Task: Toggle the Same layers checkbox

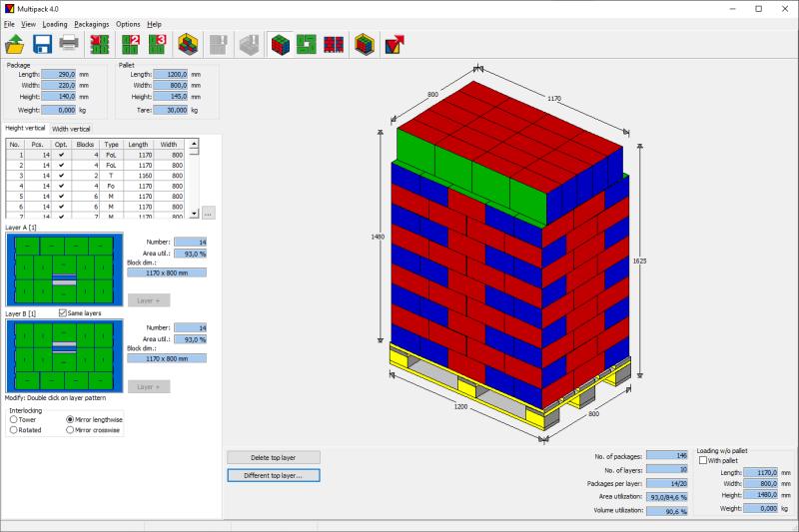Action: pyautogui.click(x=63, y=313)
